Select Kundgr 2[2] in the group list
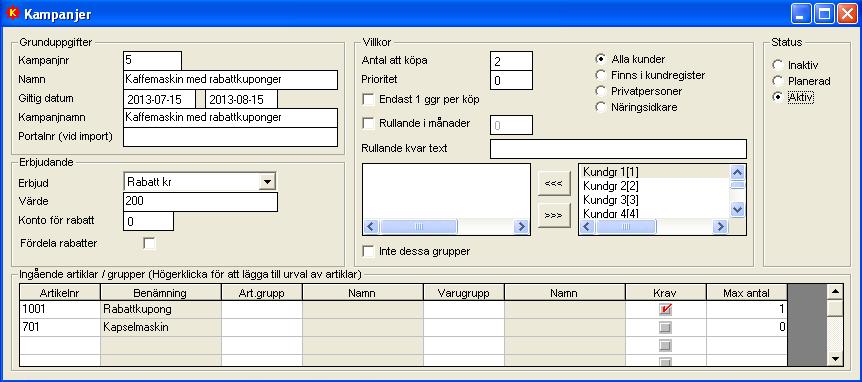 click(x=655, y=186)
